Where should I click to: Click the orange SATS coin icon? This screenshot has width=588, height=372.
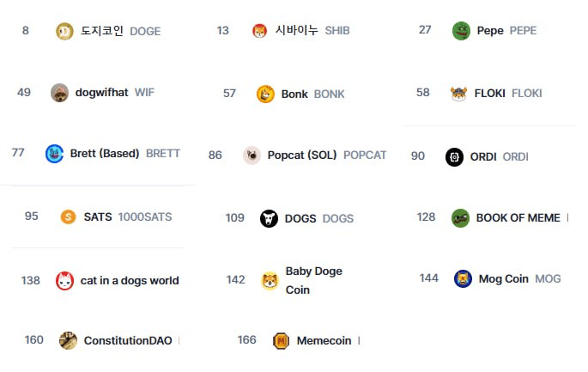[69, 217]
